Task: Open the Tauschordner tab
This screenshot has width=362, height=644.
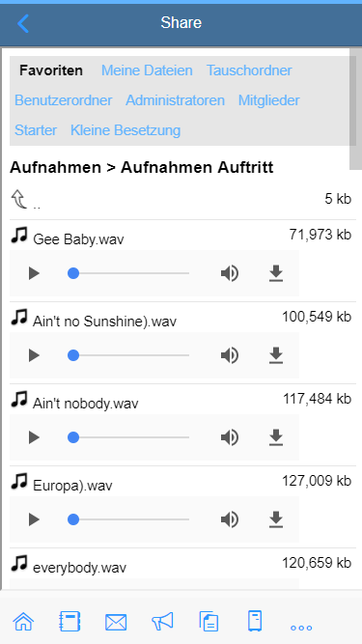Action: (249, 70)
